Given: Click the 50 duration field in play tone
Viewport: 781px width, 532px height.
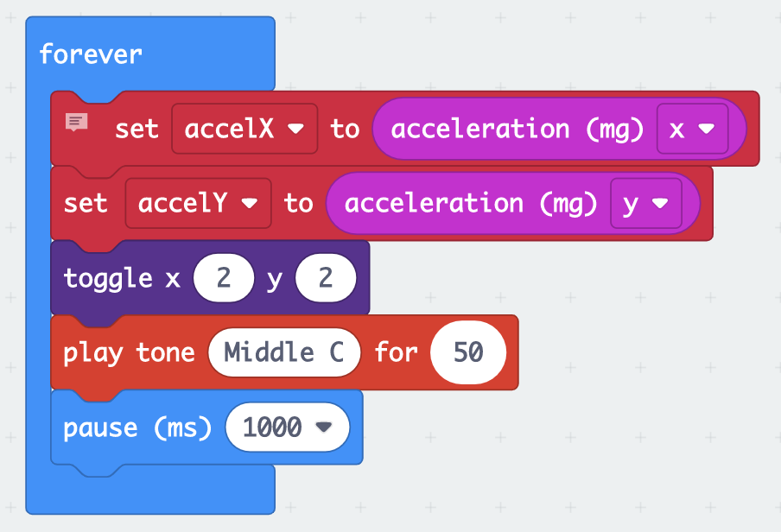Looking at the screenshot, I should [468, 352].
